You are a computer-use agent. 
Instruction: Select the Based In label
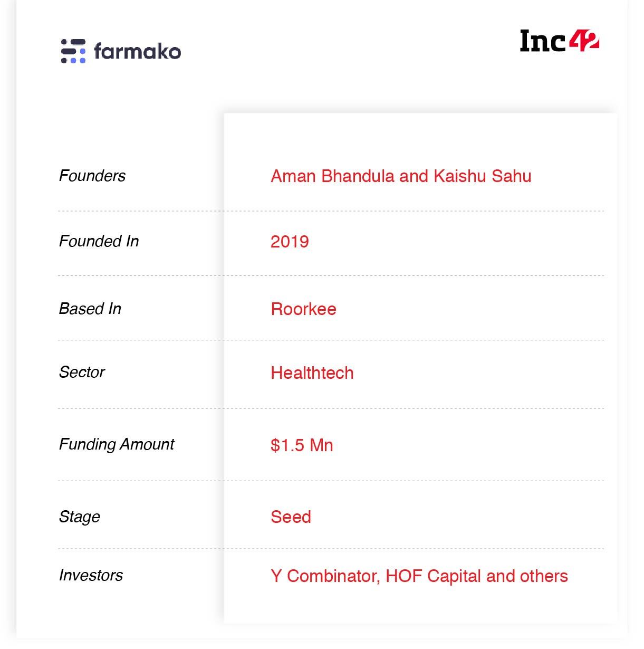90,309
